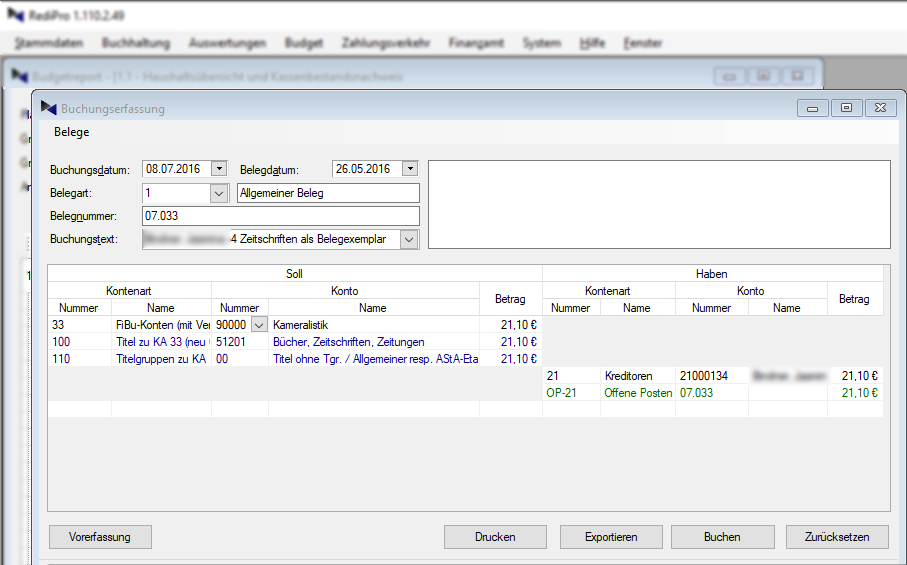
Task: Click the Exportieren button
Action: click(x=610, y=537)
